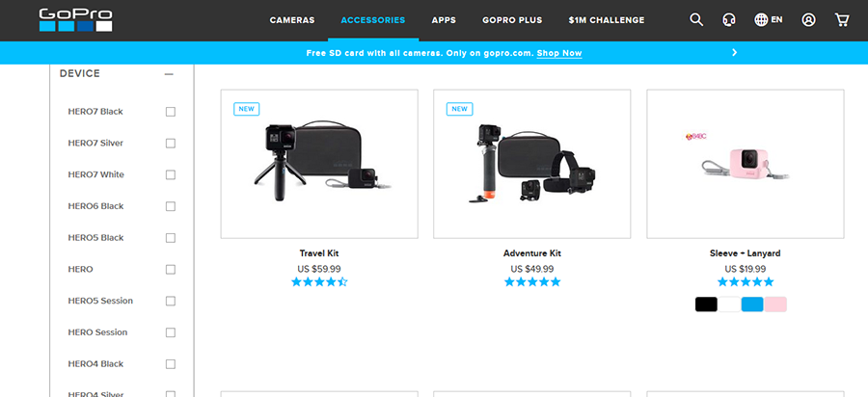Follow the Shop Now banner link
The height and width of the screenshot is (397, 868).
click(559, 54)
